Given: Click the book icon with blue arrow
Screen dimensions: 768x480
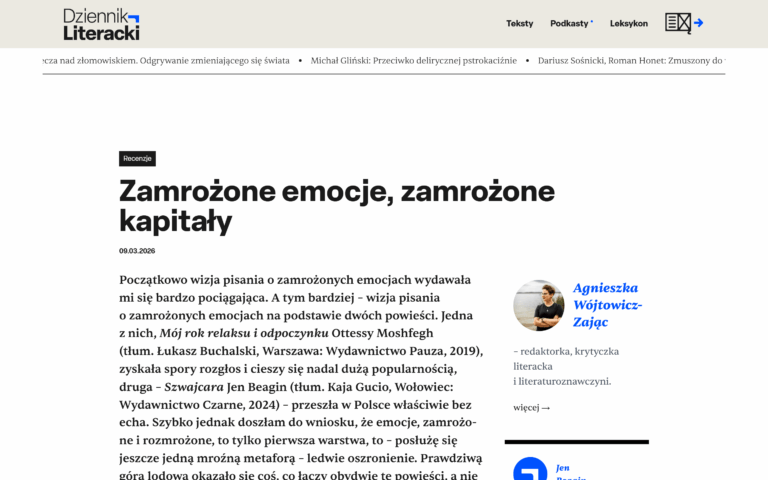Looking at the screenshot, I should [684, 23].
